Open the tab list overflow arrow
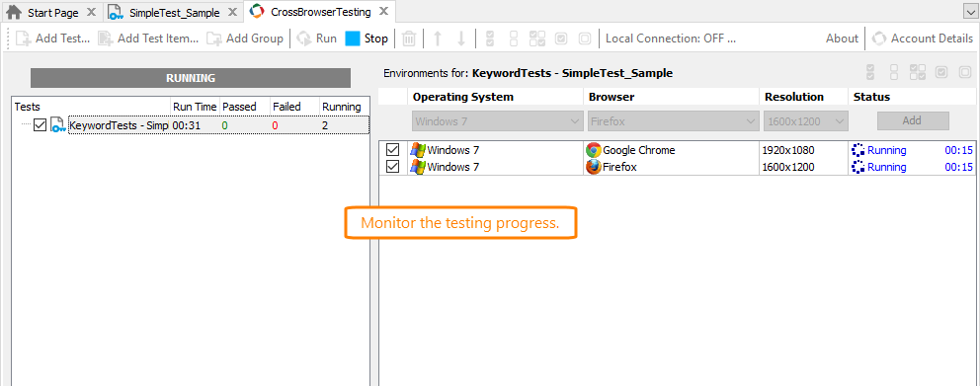This screenshot has width=980, height=386. [x=971, y=12]
